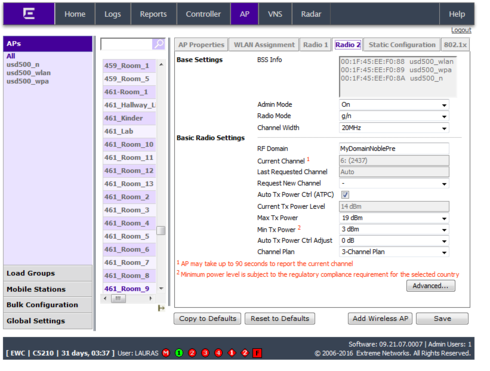Open Auto Tx Power Ctrl Adjust dropdown
This screenshot has height=371, width=490.
pos(394,241)
